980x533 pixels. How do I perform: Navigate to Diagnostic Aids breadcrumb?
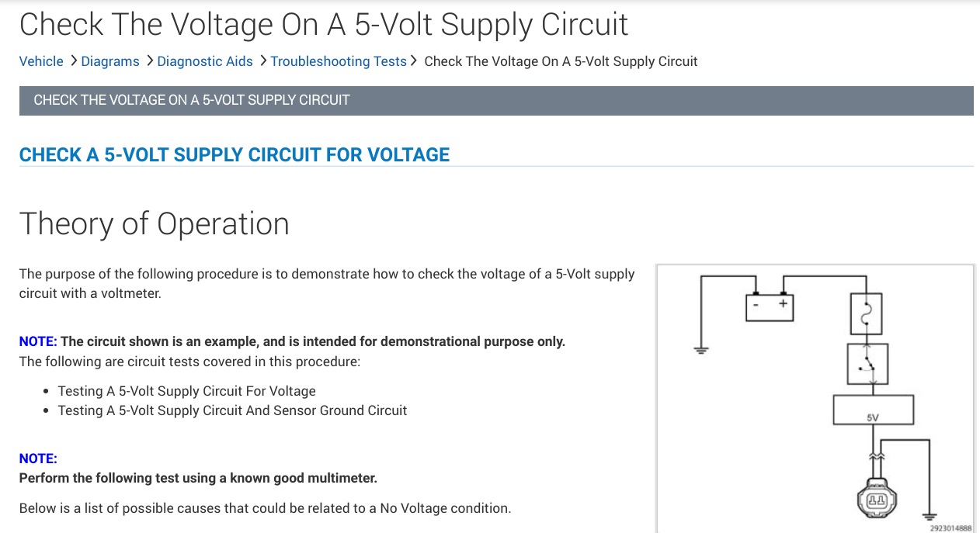205,61
